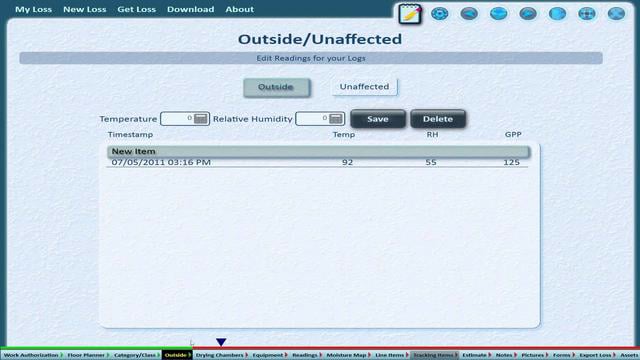Save the current reading

point(378,119)
